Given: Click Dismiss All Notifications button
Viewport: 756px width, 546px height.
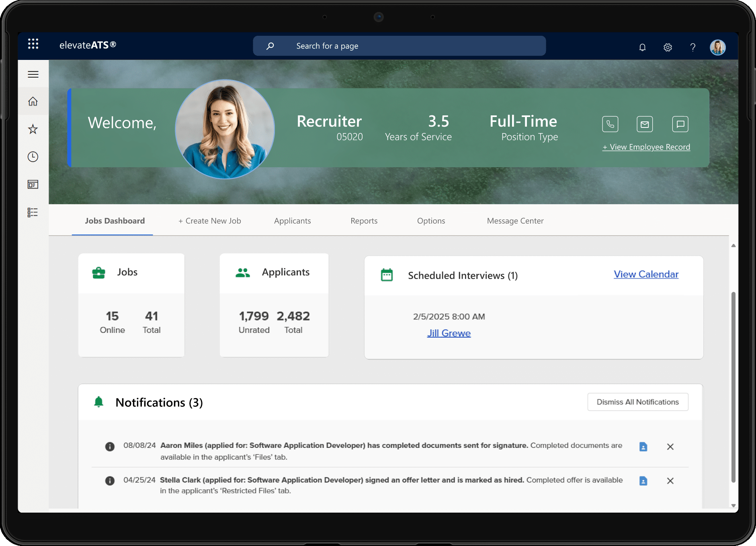Looking at the screenshot, I should tap(637, 402).
